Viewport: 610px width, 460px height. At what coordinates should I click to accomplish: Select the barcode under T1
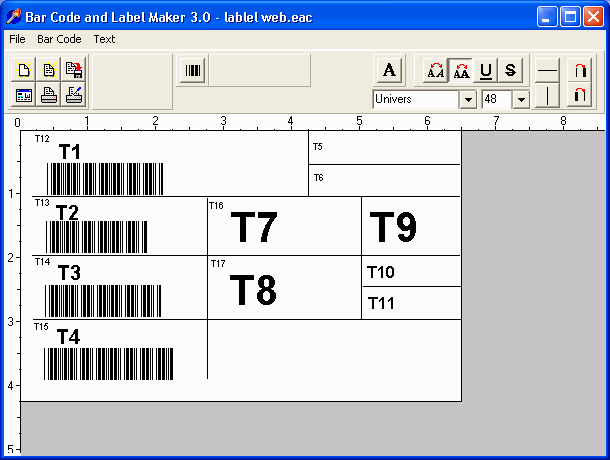pos(105,179)
